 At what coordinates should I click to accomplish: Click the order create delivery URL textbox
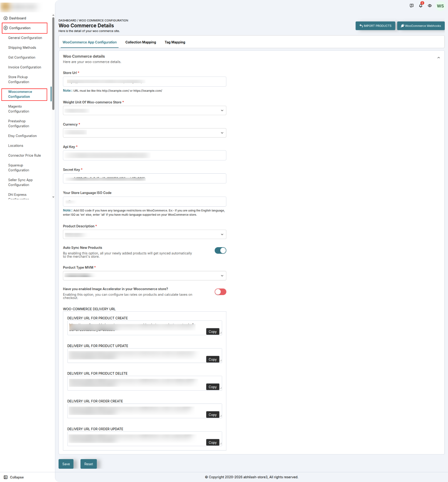point(145,411)
